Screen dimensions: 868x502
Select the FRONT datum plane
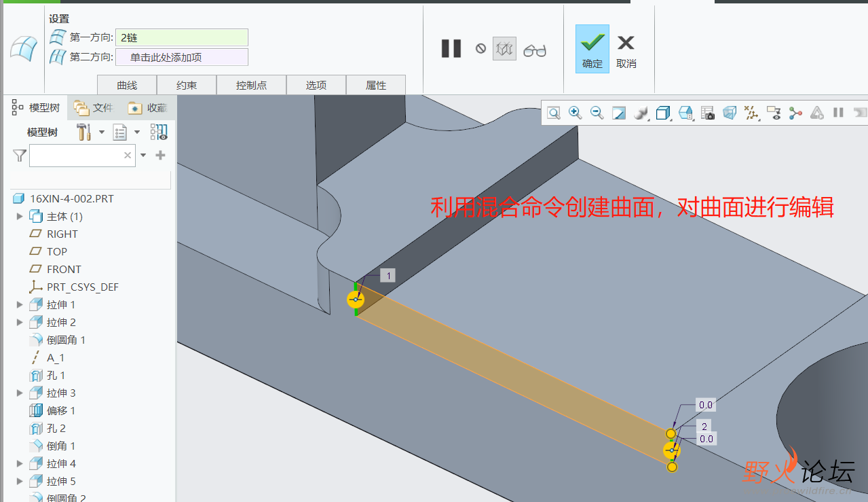[x=64, y=269]
